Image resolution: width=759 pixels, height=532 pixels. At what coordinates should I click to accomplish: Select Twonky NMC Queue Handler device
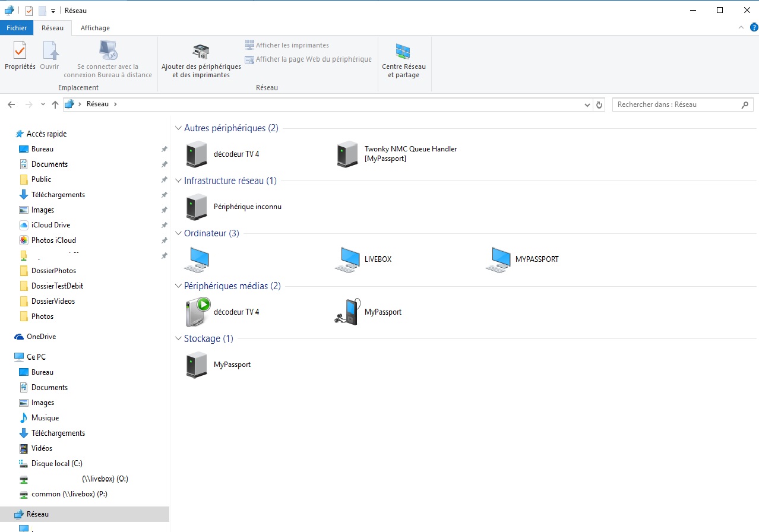point(347,154)
